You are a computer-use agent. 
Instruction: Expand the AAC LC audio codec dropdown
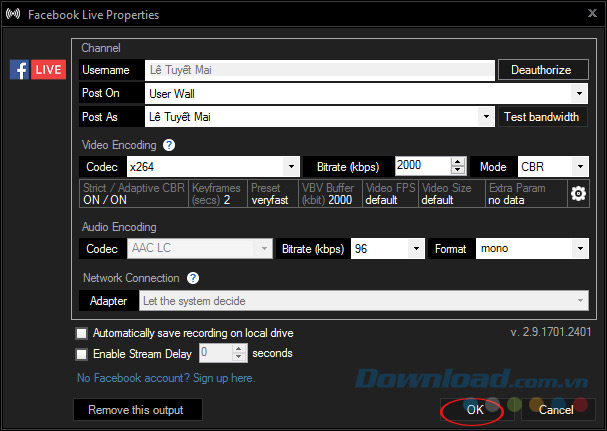point(264,248)
